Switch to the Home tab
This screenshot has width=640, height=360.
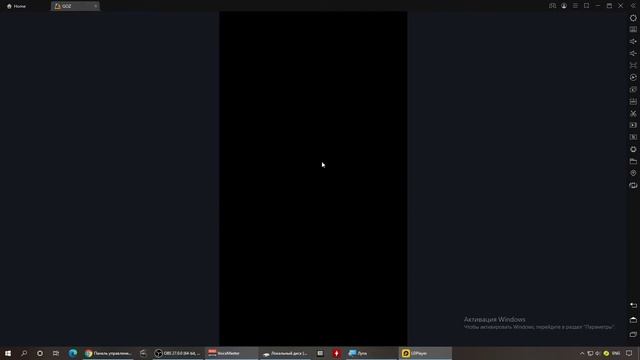16,6
